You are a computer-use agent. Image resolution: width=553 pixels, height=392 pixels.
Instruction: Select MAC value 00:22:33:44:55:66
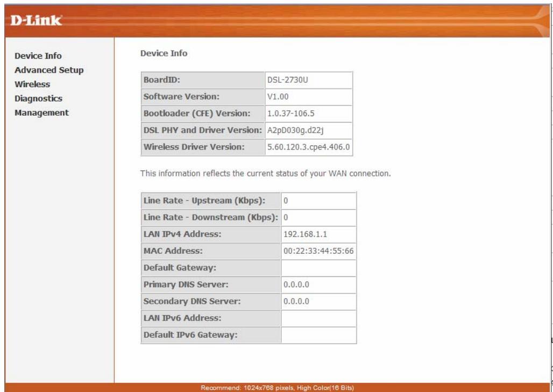[x=318, y=251]
